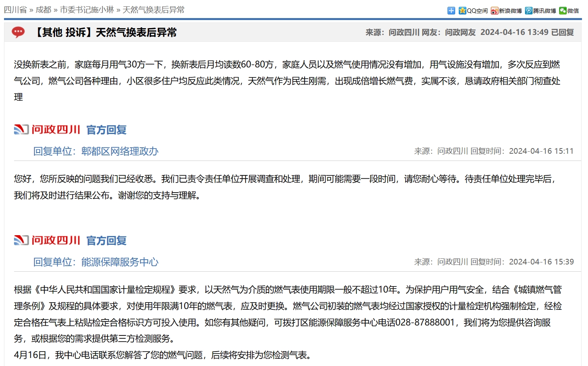Image resolution: width=588 pixels, height=366 pixels.
Task: Share the post to 微信
Action: [x=569, y=10]
